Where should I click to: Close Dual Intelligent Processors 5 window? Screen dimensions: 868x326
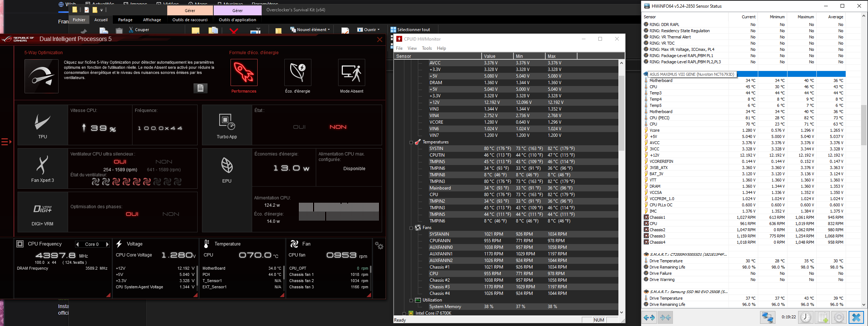[379, 40]
